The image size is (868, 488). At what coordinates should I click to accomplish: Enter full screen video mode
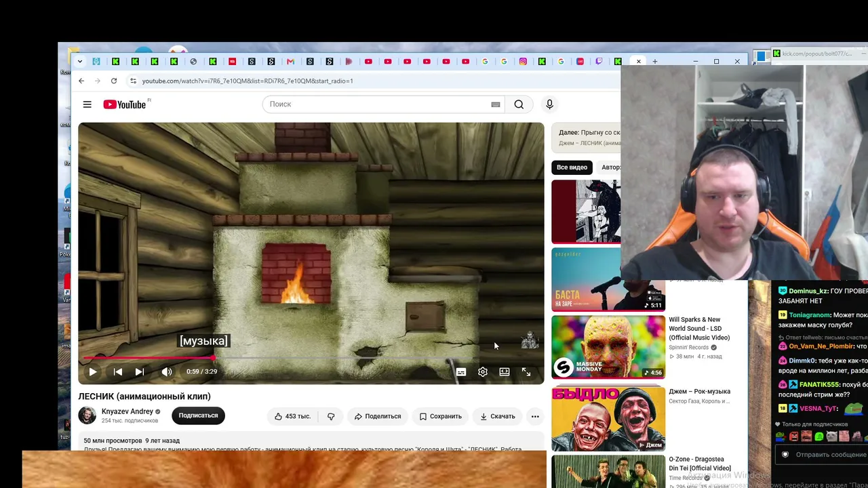tap(526, 372)
